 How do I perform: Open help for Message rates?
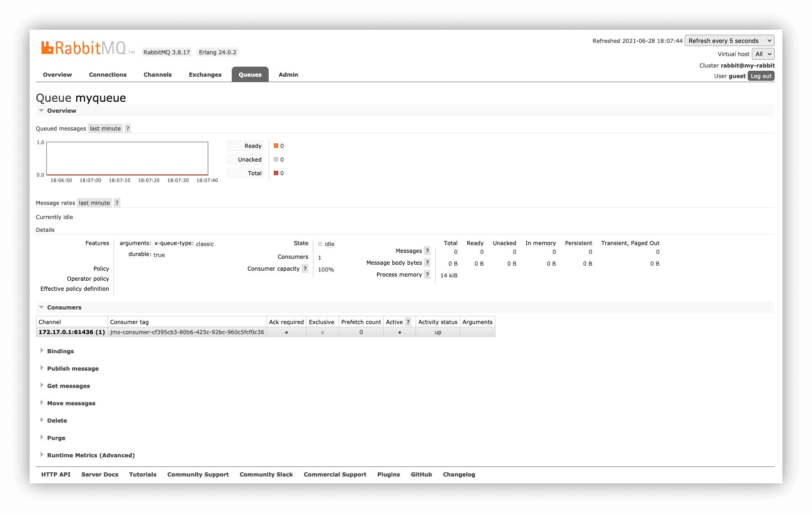(x=117, y=203)
